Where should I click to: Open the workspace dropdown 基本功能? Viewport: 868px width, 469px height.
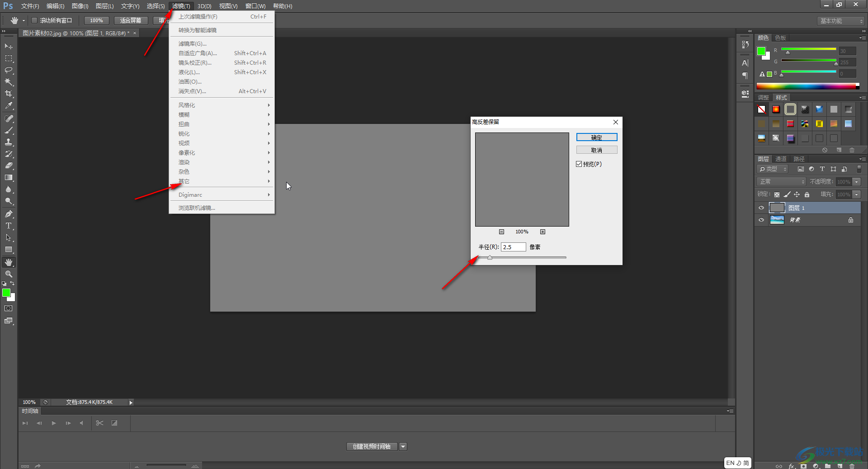tap(841, 21)
